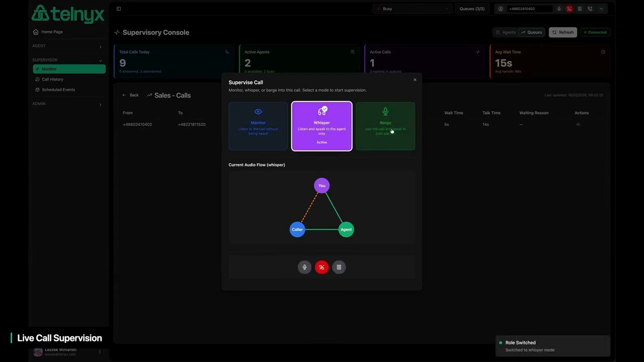Mute microphone in Supervise Call dialog
The width and height of the screenshot is (644, 362).
[304, 267]
